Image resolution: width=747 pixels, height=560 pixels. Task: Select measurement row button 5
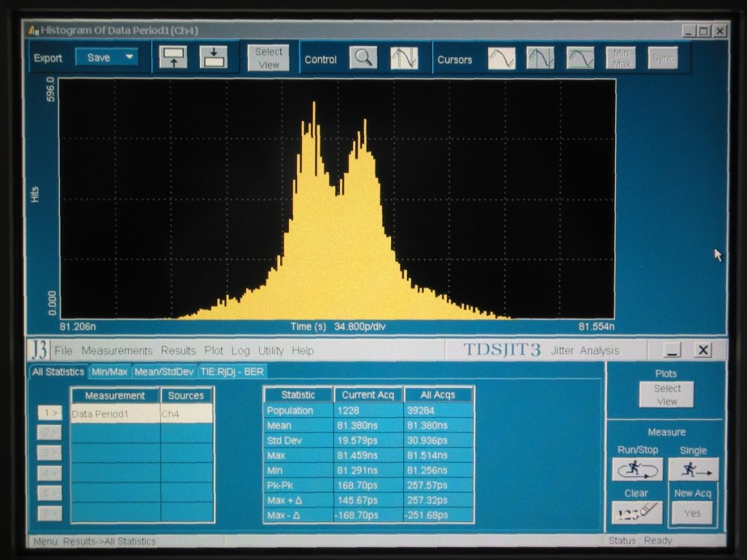point(50,494)
